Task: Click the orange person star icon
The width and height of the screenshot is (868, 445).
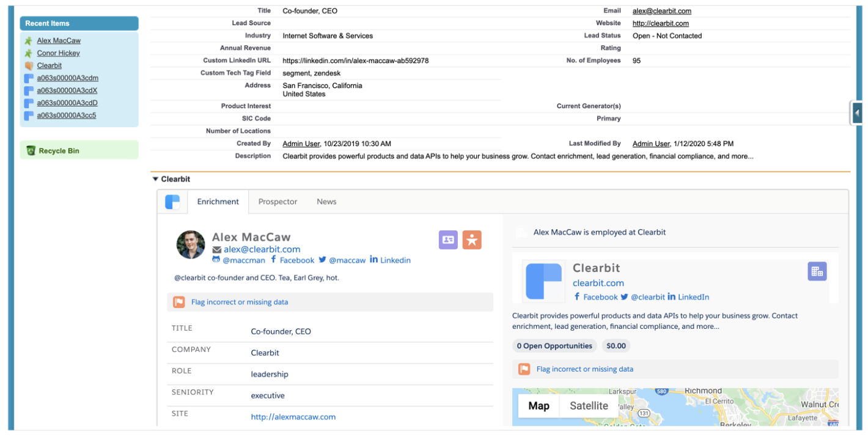Action: click(x=472, y=240)
